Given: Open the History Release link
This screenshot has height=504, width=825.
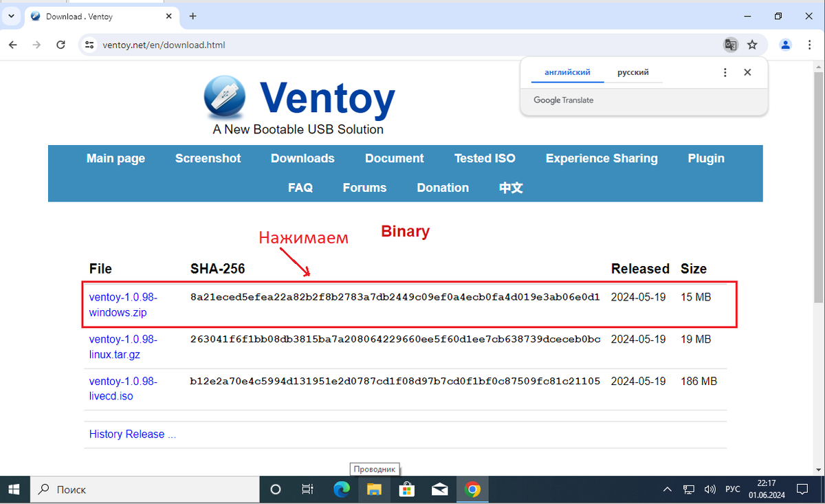Looking at the screenshot, I should coord(132,434).
